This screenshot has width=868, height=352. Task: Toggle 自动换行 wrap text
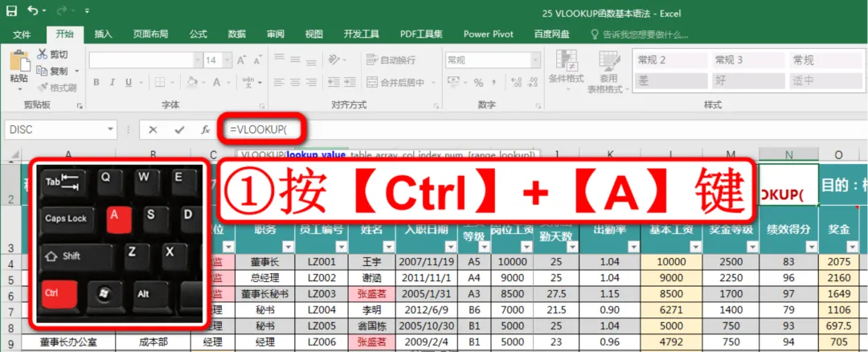(x=391, y=59)
